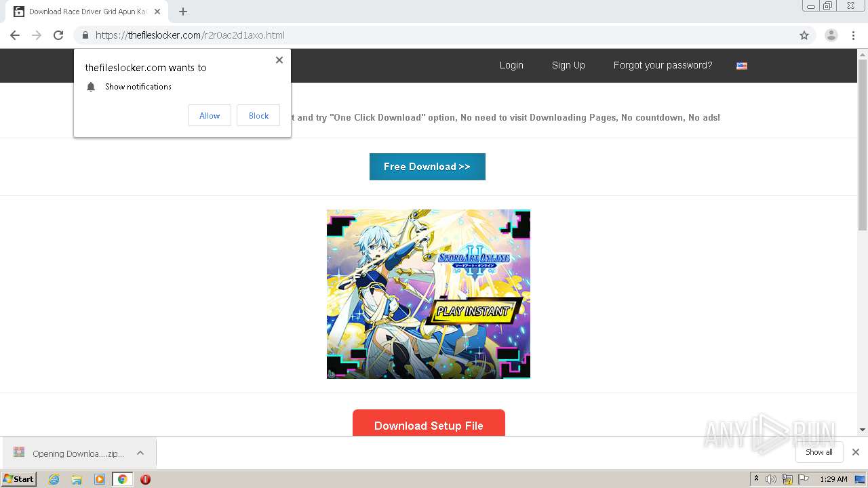This screenshot has height=488, width=868.
Task: Open the Chrome profile avatar icon
Action: 831,35
